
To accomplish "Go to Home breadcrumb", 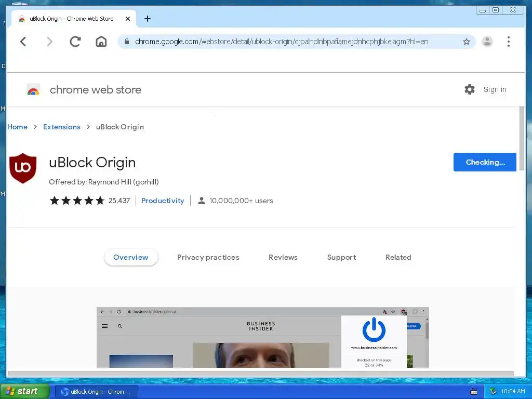I will [x=17, y=127].
